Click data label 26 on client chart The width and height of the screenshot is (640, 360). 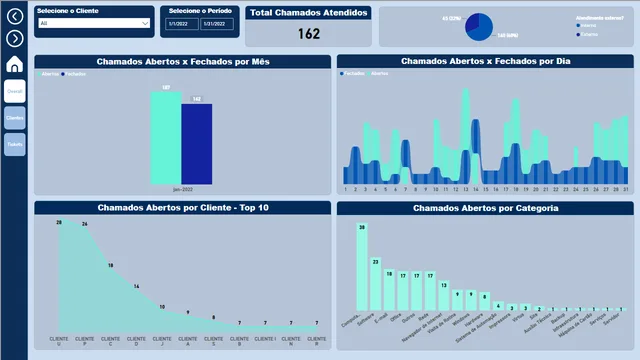coord(84,224)
